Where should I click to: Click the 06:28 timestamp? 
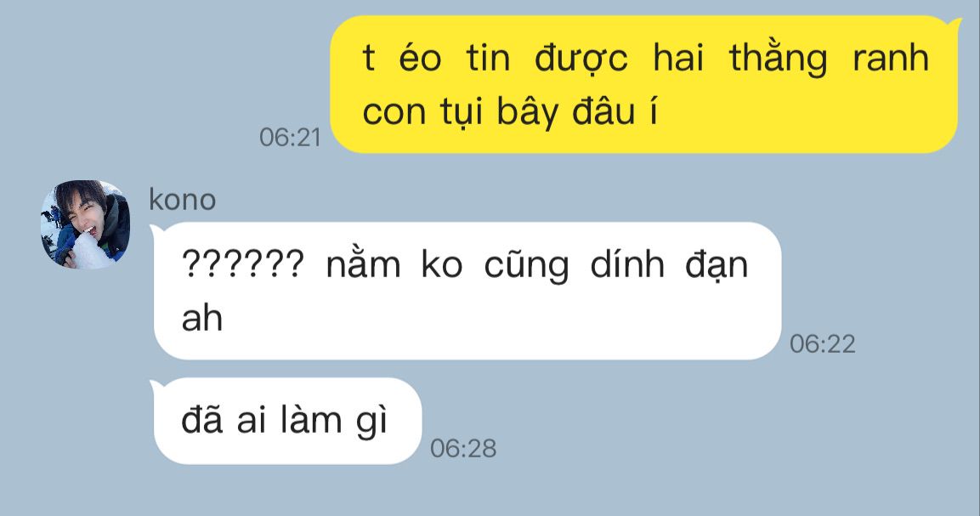[463, 448]
